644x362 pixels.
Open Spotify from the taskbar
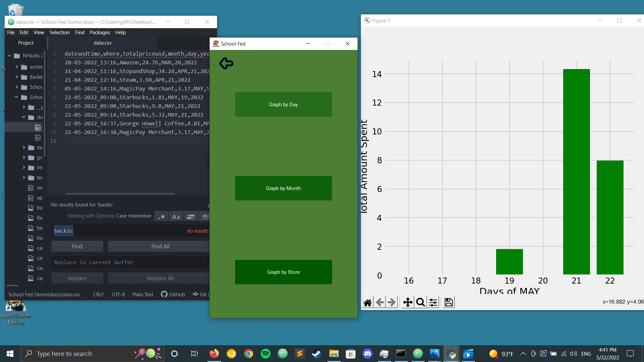tap(265, 354)
